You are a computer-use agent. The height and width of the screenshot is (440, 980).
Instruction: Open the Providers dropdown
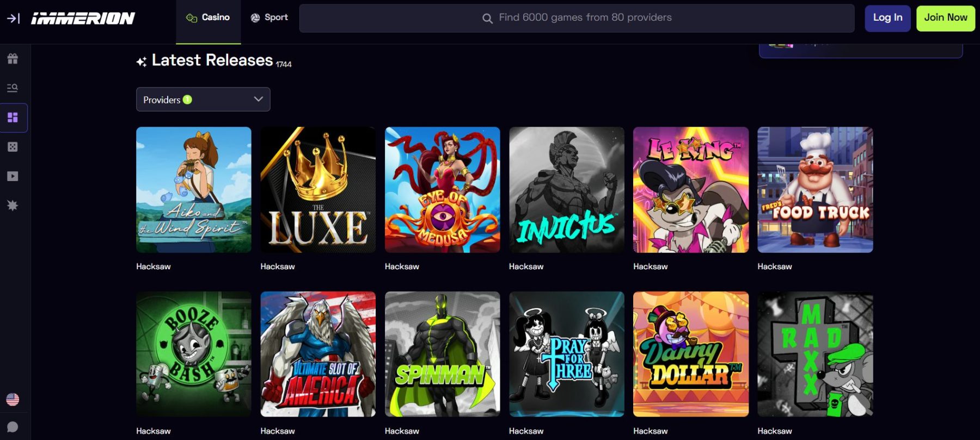203,100
